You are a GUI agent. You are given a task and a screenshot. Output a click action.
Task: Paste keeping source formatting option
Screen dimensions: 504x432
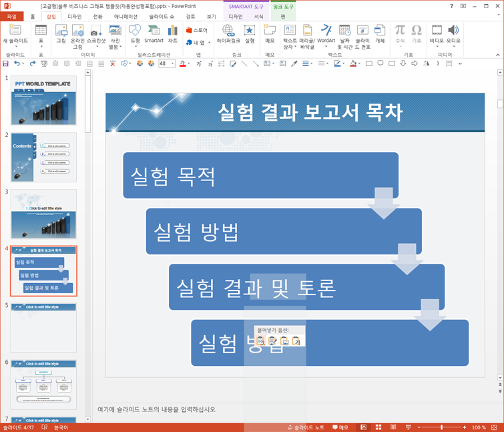coord(272,341)
